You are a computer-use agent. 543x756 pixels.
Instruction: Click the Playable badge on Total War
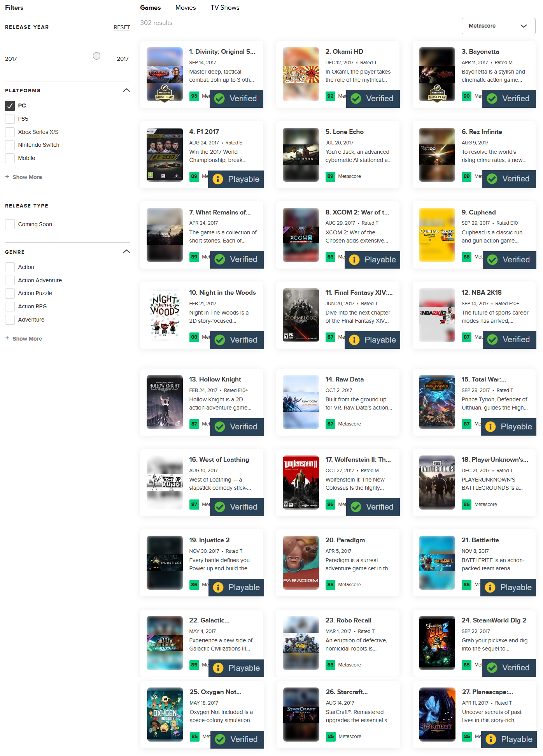click(x=508, y=427)
